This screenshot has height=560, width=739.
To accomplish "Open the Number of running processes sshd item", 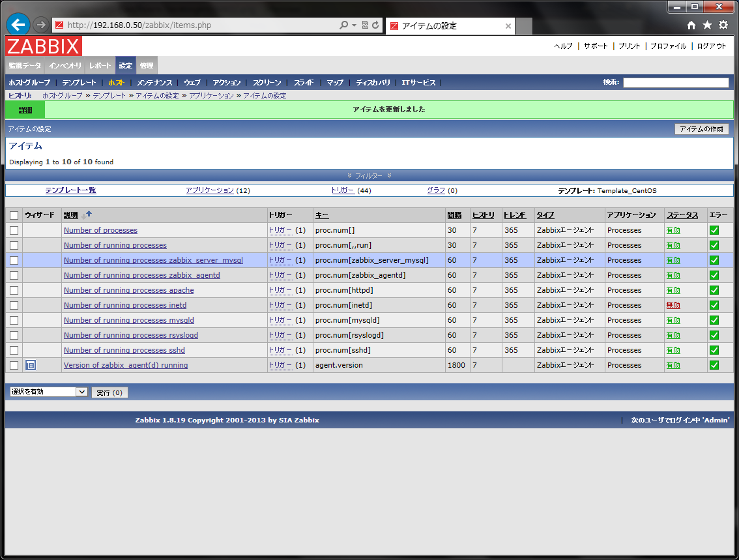I will pyautogui.click(x=124, y=350).
